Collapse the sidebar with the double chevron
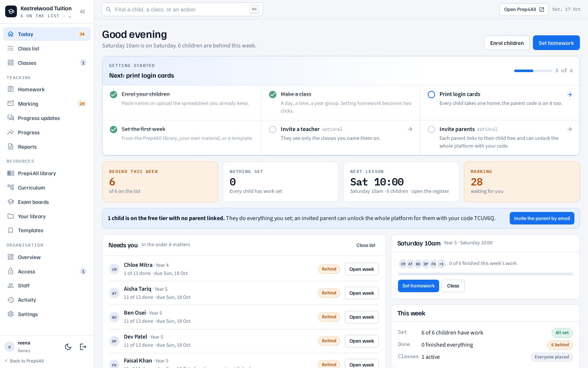The height and width of the screenshot is (368, 588). pos(83,12)
